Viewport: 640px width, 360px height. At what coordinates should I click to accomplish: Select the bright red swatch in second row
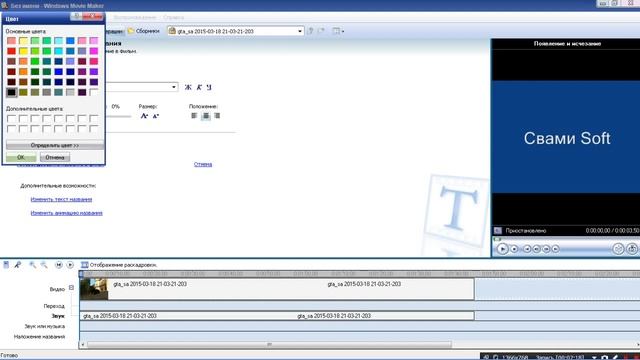11,51
